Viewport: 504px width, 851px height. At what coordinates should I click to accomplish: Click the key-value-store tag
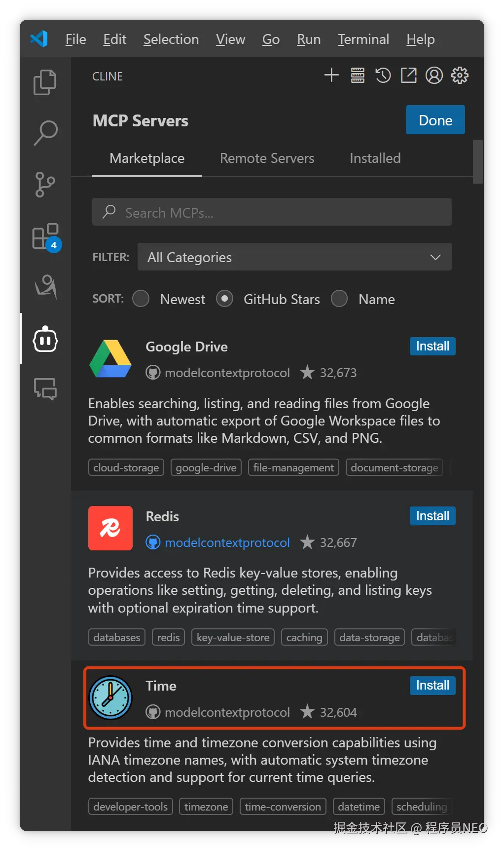(233, 637)
